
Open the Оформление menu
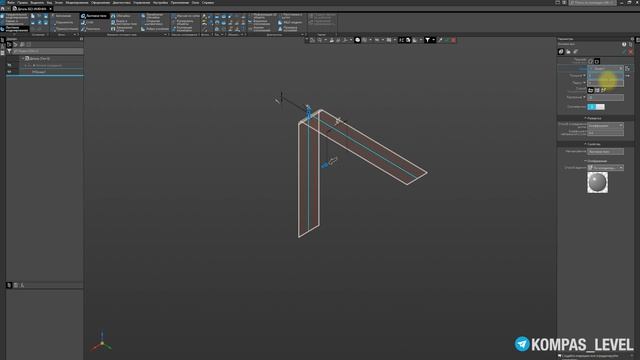[x=100, y=2]
